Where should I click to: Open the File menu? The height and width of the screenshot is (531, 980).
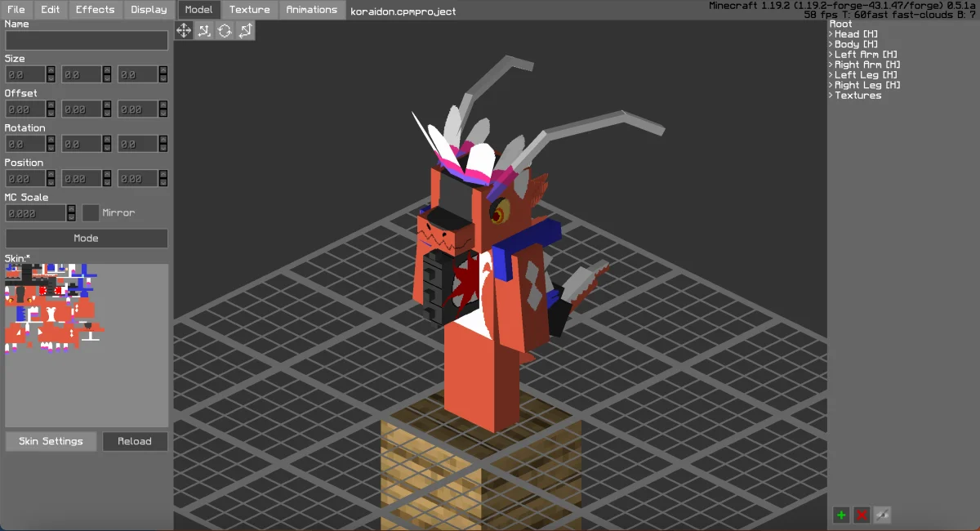coord(16,10)
